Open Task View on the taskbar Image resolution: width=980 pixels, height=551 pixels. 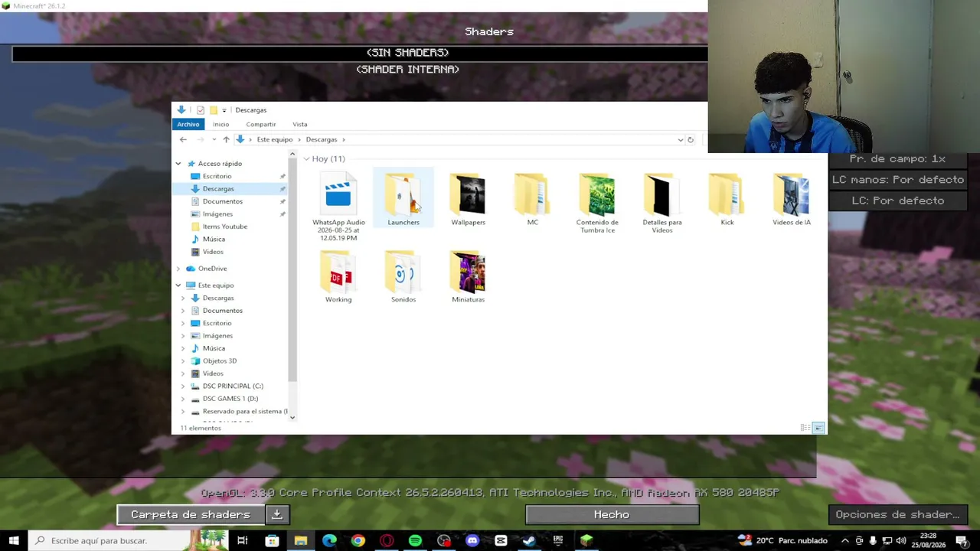point(243,540)
